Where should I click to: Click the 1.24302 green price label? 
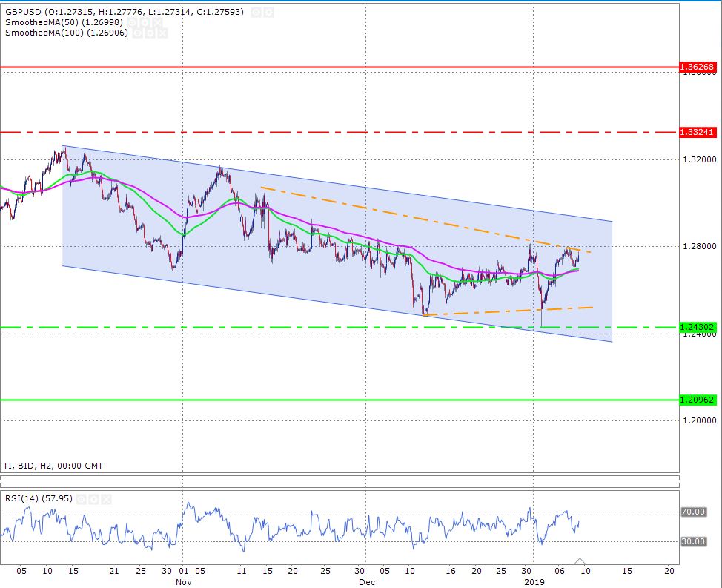(x=697, y=327)
